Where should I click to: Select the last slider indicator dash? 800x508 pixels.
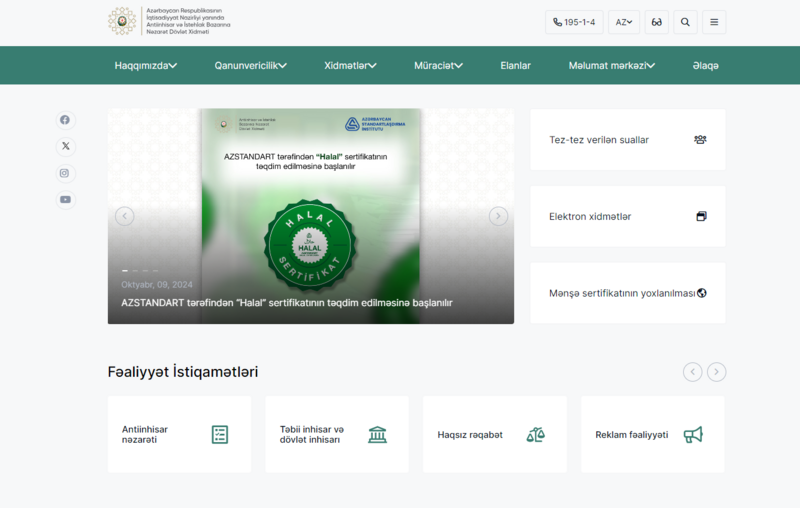point(156,271)
